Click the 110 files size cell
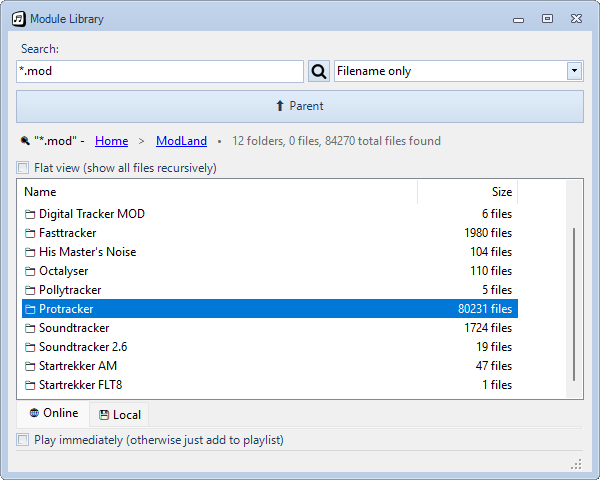The image size is (600, 480). click(491, 271)
